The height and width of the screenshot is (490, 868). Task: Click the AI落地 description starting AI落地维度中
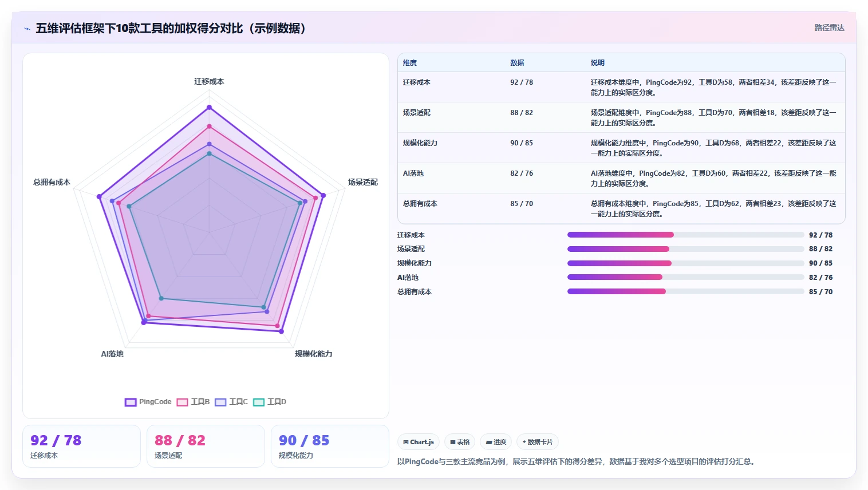[713, 179]
